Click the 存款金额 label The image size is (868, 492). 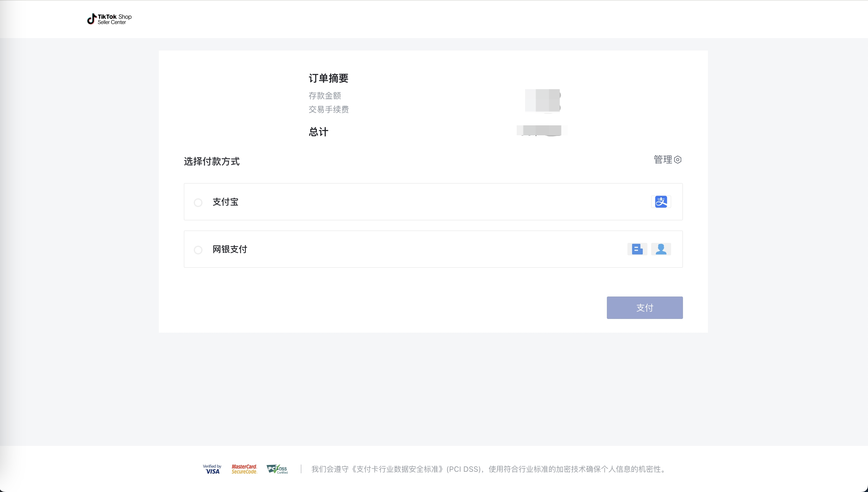(x=324, y=96)
